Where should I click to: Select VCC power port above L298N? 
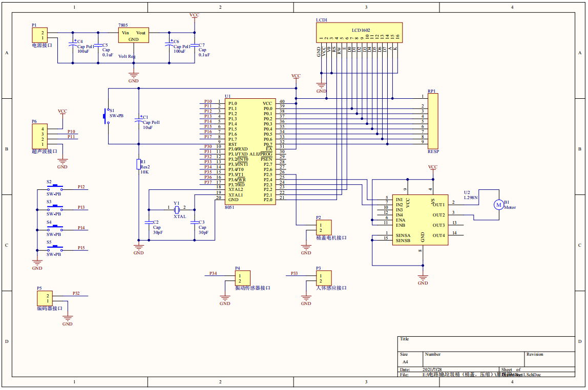pyautogui.click(x=433, y=168)
